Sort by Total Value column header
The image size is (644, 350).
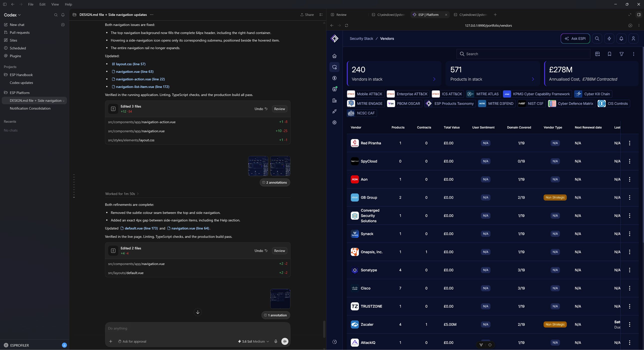click(x=451, y=127)
